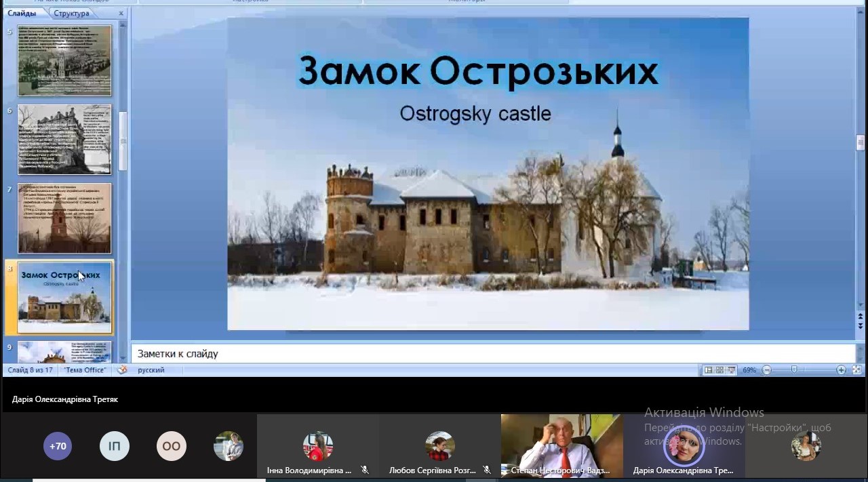Switch to Normal view in status bar
This screenshot has height=482, width=868.
tap(709, 370)
